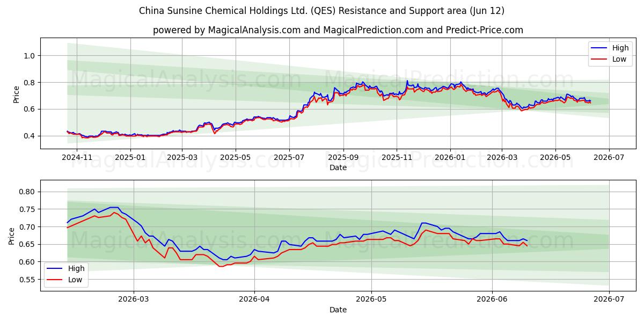
Task: Click the '2025-01' x-axis label
Action: pyautogui.click(x=130, y=157)
